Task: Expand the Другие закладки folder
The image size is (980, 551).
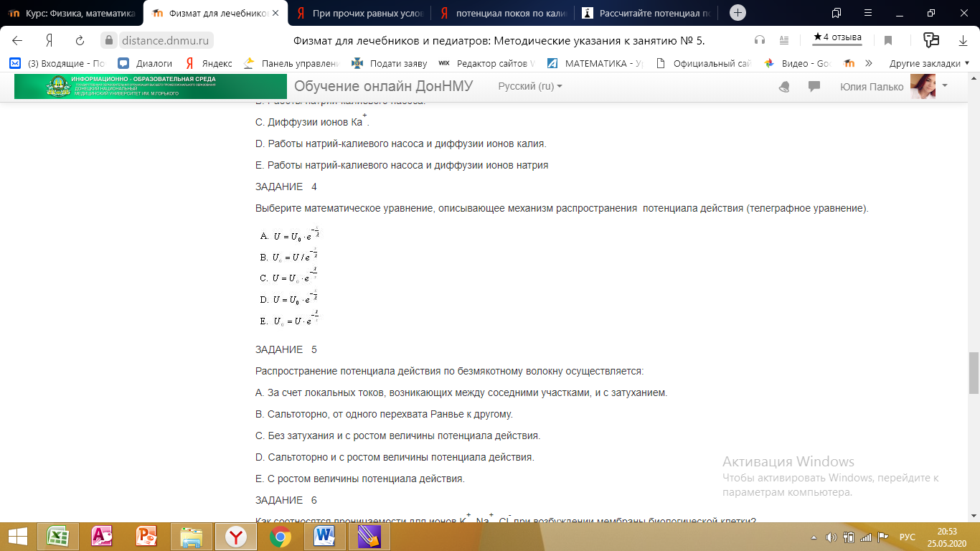Action: coord(929,63)
